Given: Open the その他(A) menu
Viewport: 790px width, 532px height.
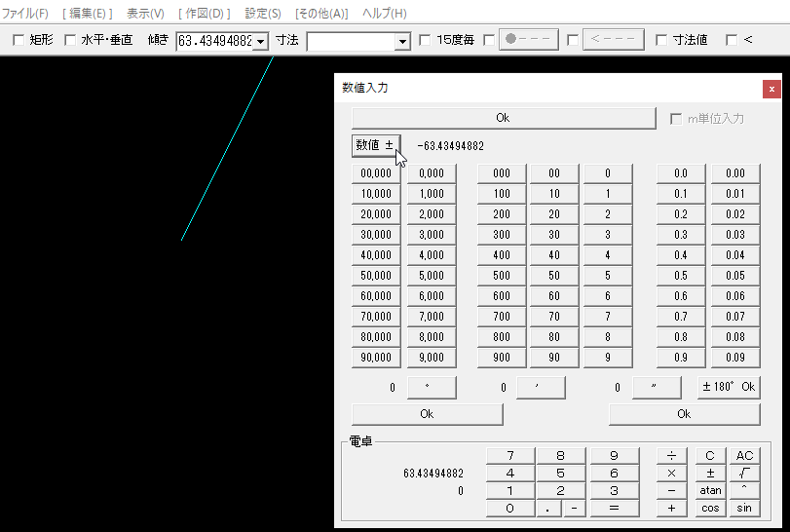Looking at the screenshot, I should coord(321,13).
